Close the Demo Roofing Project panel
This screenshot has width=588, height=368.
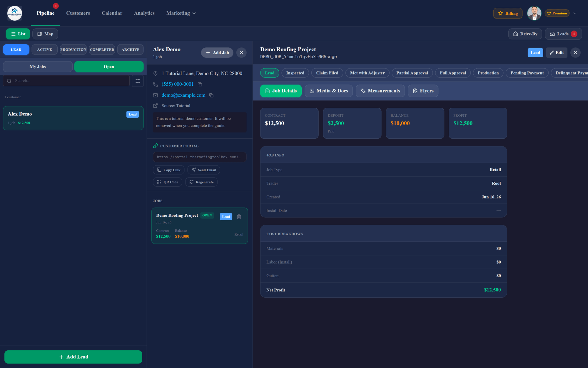point(575,53)
